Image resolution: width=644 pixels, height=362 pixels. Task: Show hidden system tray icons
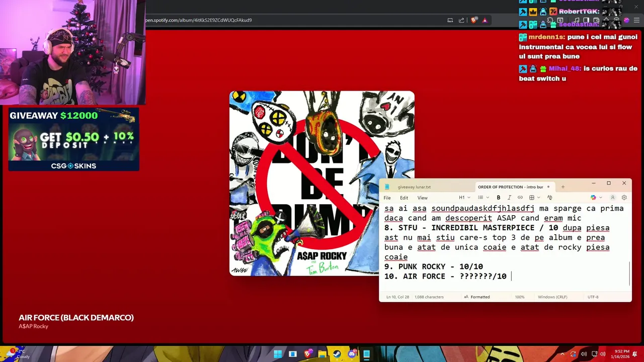[x=562, y=354]
